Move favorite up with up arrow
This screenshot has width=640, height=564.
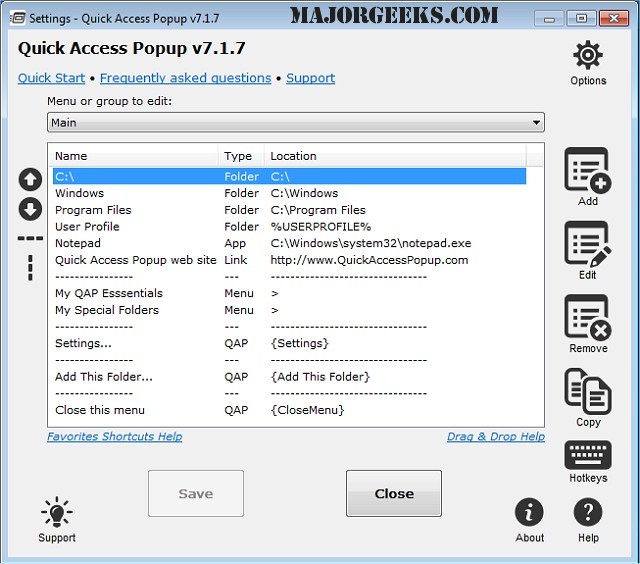pyautogui.click(x=30, y=179)
